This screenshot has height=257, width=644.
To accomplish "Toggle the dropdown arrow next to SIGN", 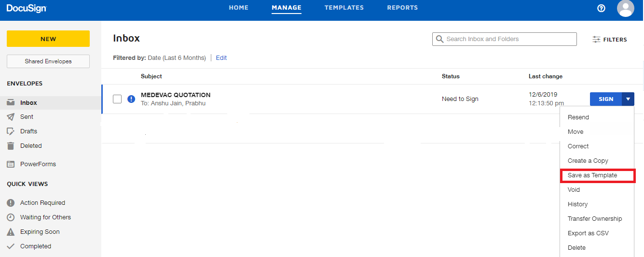I will (628, 99).
